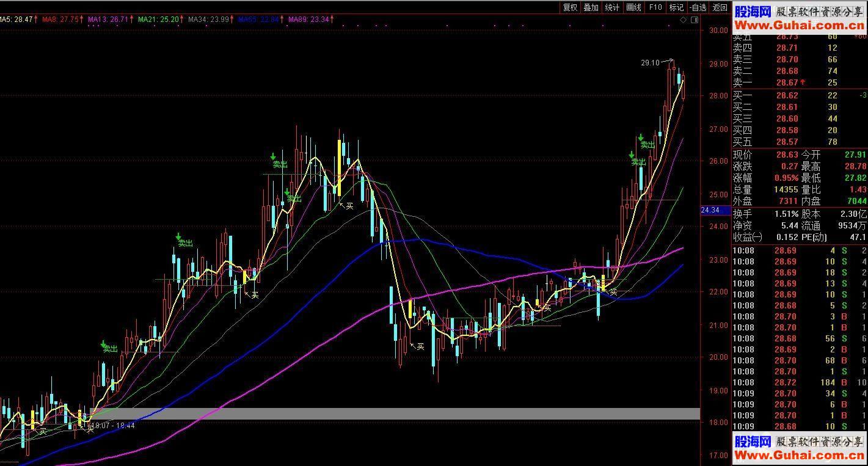Click the 涨幅 0.95% value

[787, 178]
